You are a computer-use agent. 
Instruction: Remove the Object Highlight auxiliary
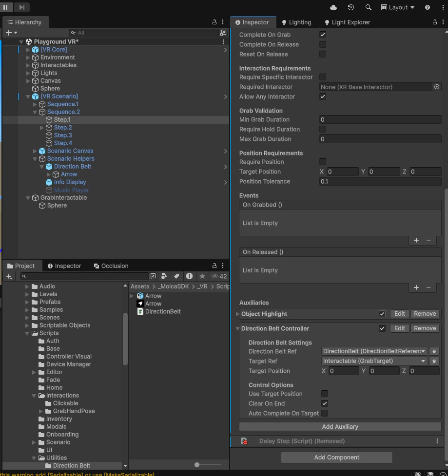425,314
